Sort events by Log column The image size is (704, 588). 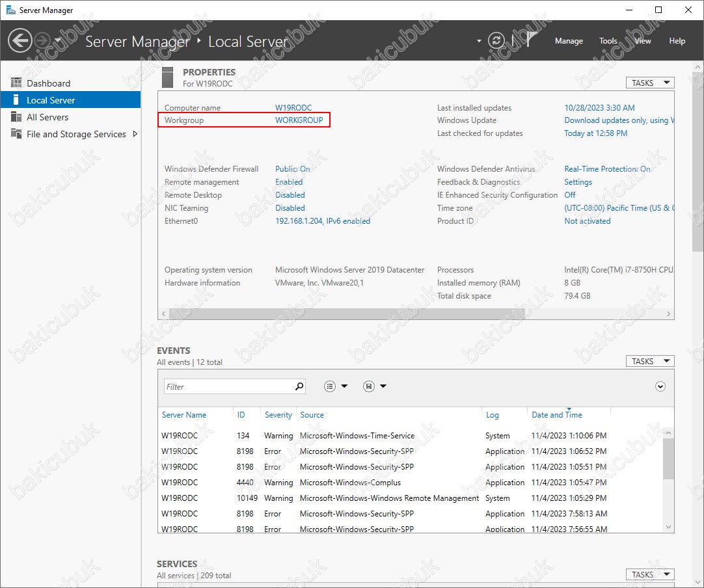pos(492,415)
